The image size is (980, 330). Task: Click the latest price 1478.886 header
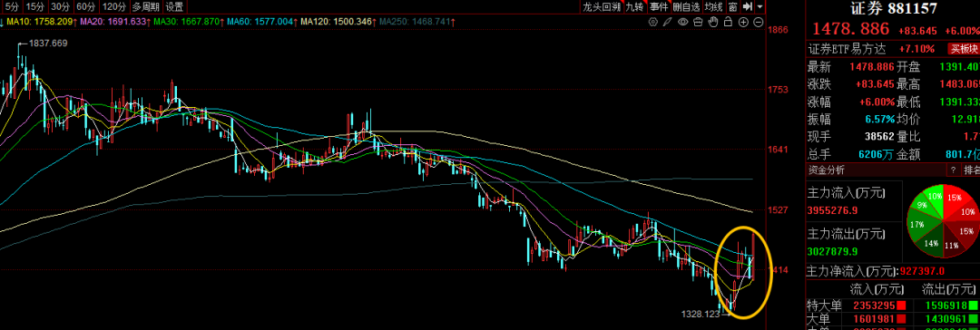click(850, 29)
